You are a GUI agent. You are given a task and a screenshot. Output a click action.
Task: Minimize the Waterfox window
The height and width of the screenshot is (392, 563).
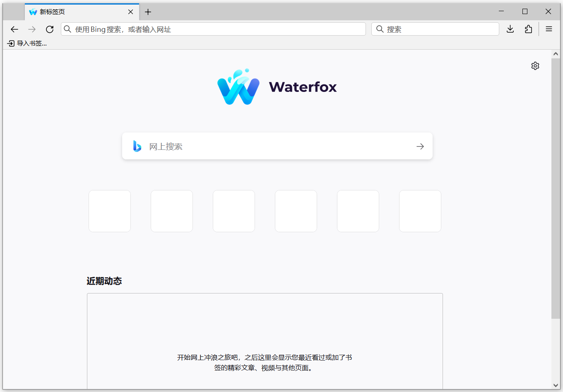(501, 12)
